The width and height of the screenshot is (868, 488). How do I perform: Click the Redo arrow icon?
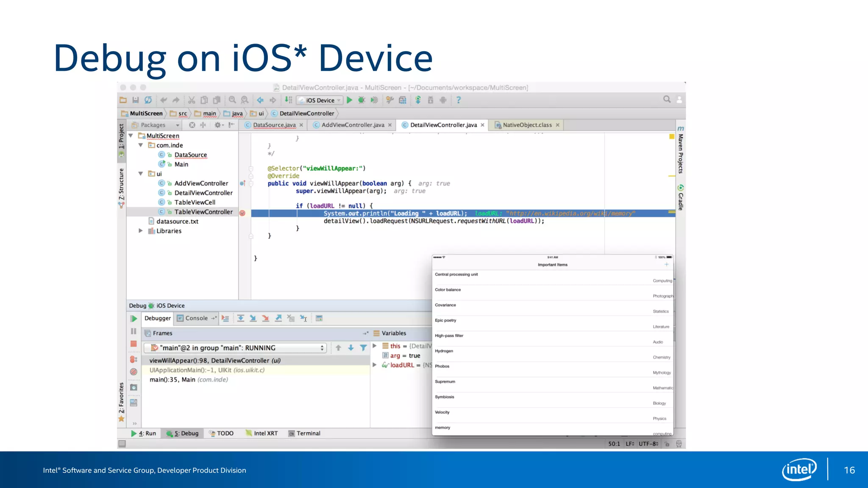click(x=176, y=100)
